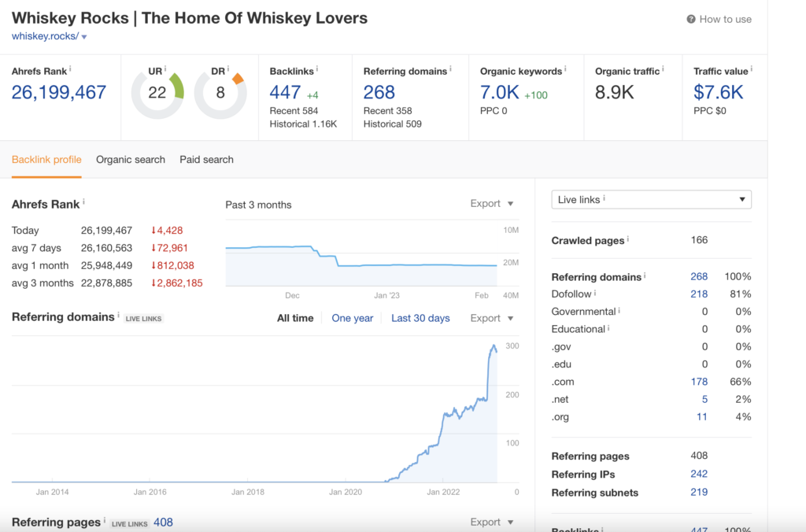Open the whiskey.rocks/ URL dropdown arrow
806x532 pixels.
coord(84,37)
